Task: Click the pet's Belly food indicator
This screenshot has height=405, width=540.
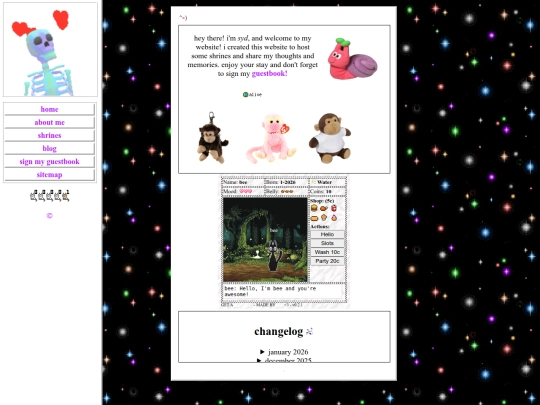Action: 287,191
